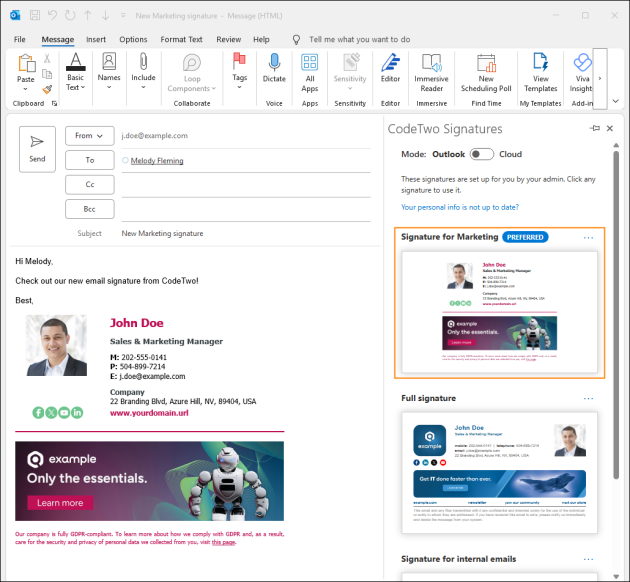Open Signature for internal emails options menu
This screenshot has height=582, width=630.
point(588,559)
